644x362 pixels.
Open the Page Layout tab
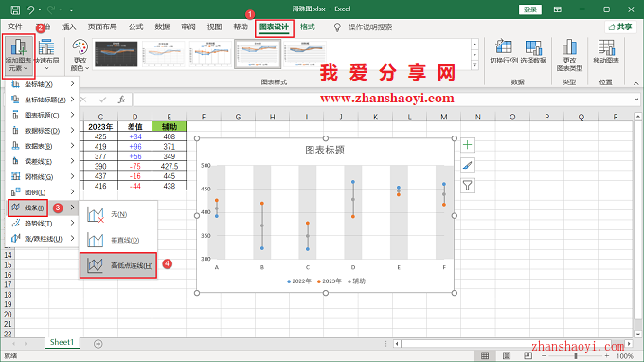pyautogui.click(x=102, y=27)
